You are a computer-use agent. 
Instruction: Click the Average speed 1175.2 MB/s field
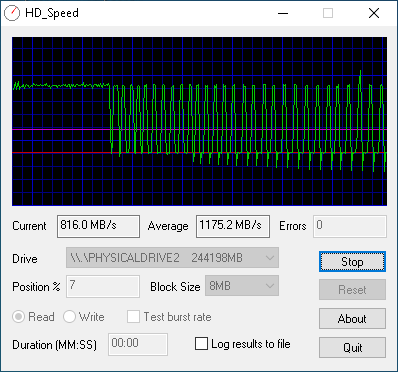coord(233,226)
